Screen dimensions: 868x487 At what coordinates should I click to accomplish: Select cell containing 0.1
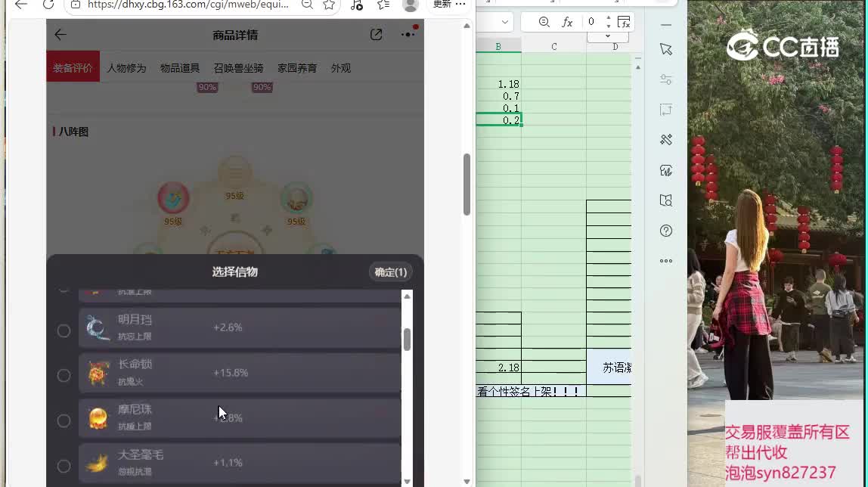[x=498, y=108]
